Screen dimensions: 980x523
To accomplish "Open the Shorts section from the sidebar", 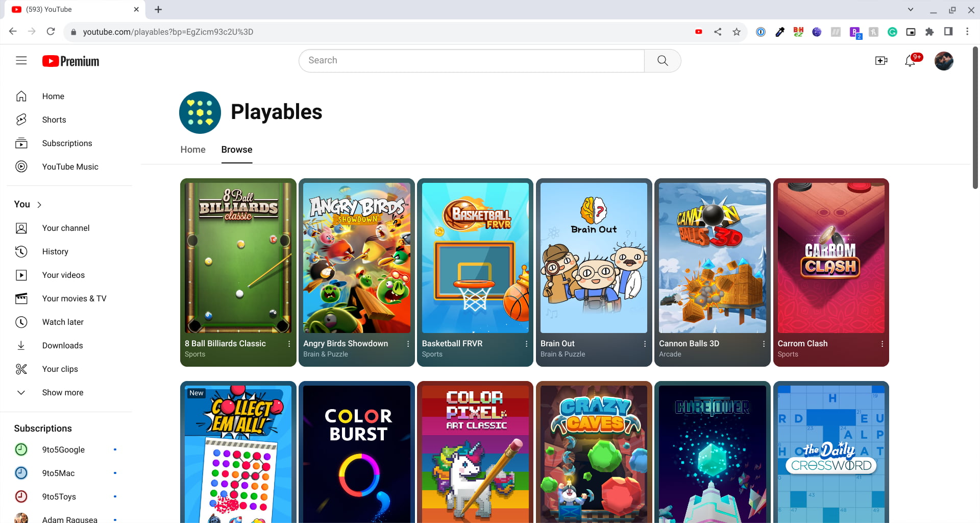I will click(54, 120).
